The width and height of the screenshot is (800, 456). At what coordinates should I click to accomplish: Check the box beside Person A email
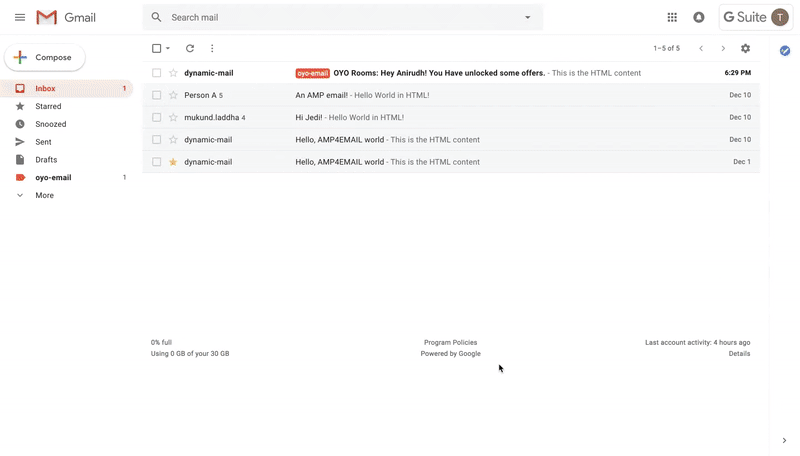pos(156,95)
